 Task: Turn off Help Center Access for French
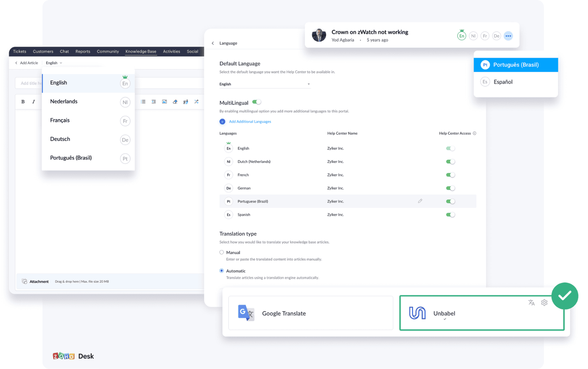(450, 175)
